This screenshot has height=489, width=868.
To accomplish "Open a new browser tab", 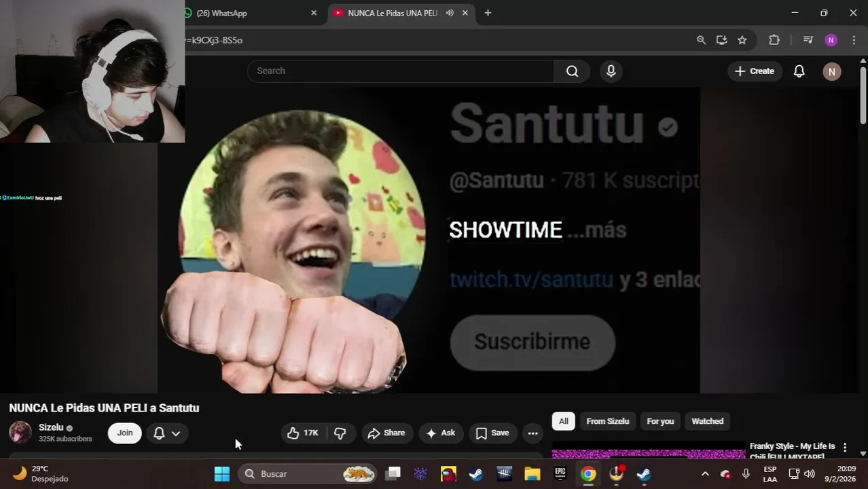I will pos(488,13).
